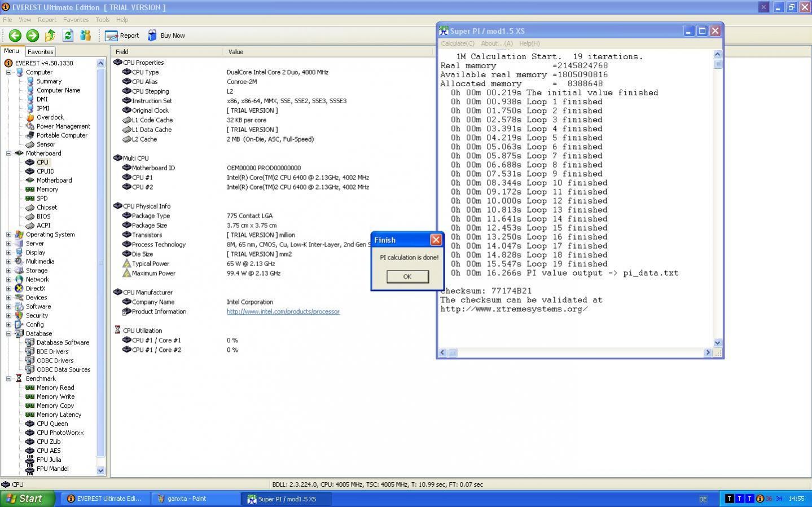This screenshot has width=812, height=507.
Task: Click Super PI vertical scrollbar down arrow
Action: (718, 342)
